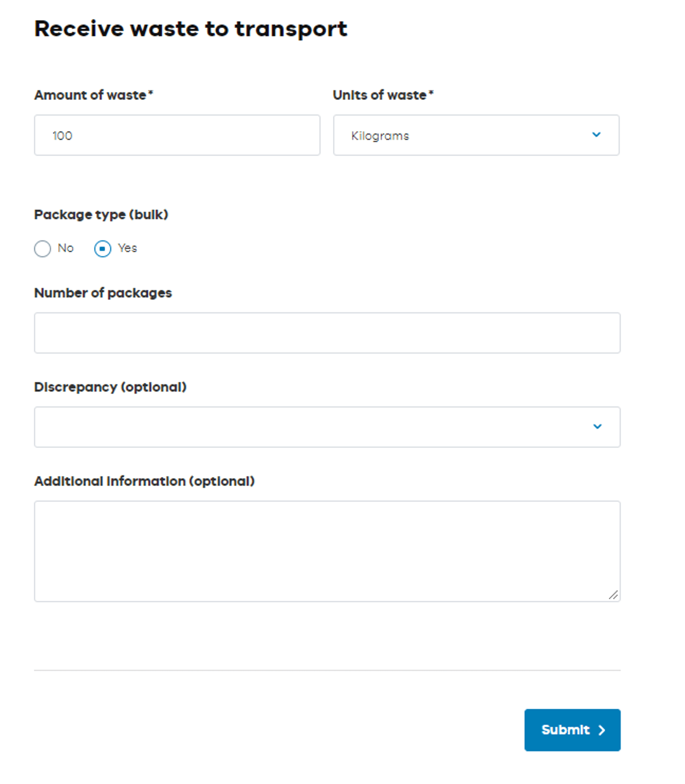The width and height of the screenshot is (685, 784).
Task: Select the No radio button
Action: click(x=42, y=248)
